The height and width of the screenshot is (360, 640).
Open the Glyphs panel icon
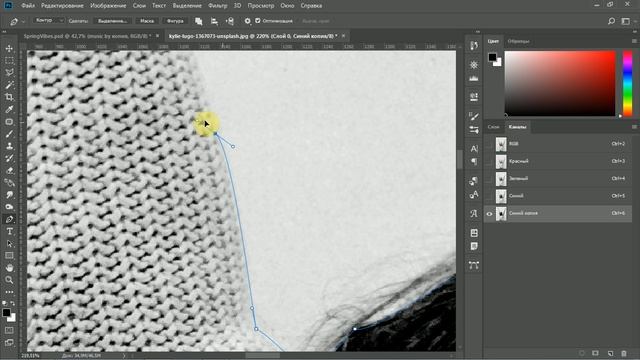(473, 213)
